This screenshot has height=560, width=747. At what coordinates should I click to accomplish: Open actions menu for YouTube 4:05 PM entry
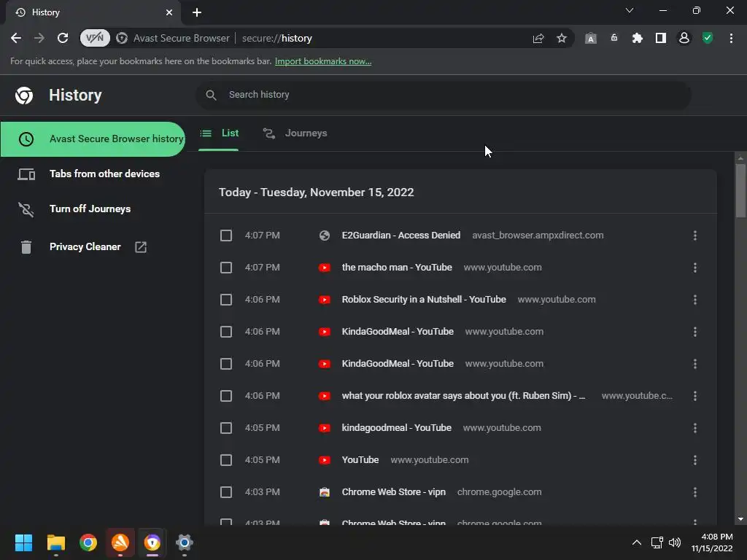pyautogui.click(x=695, y=460)
